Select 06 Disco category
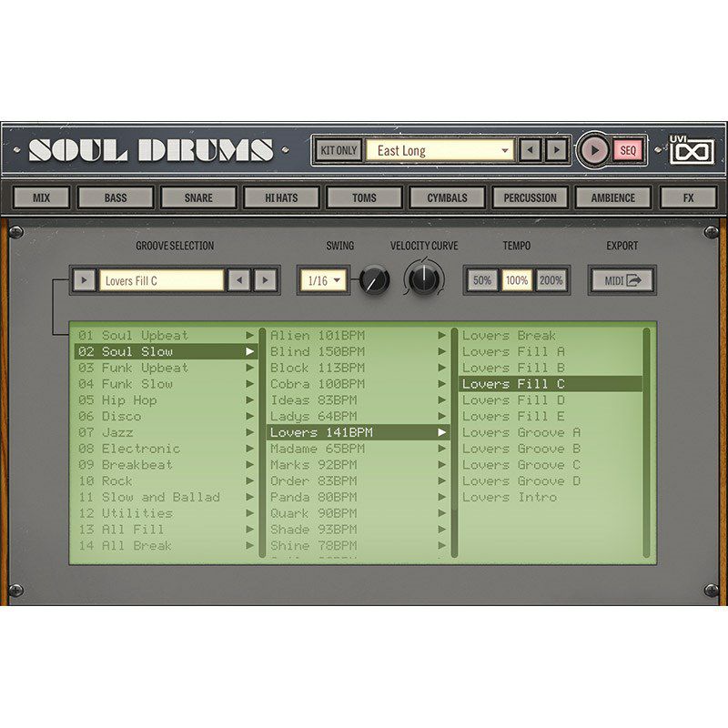Image resolution: width=728 pixels, height=728 pixels. coord(167,417)
